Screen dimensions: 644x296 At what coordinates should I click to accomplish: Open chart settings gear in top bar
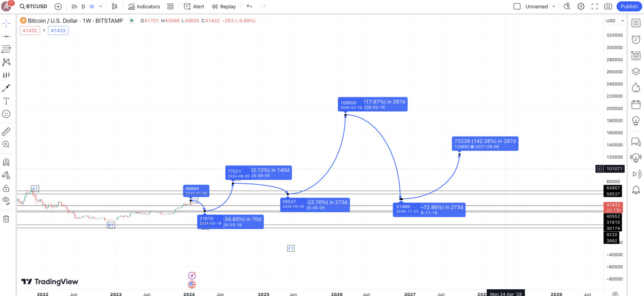tap(581, 6)
